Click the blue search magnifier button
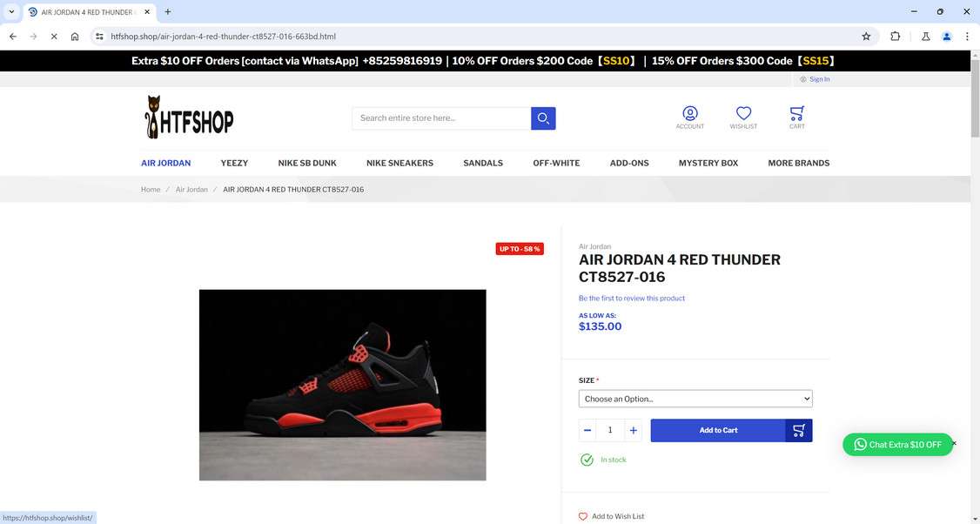980x524 pixels. point(543,118)
